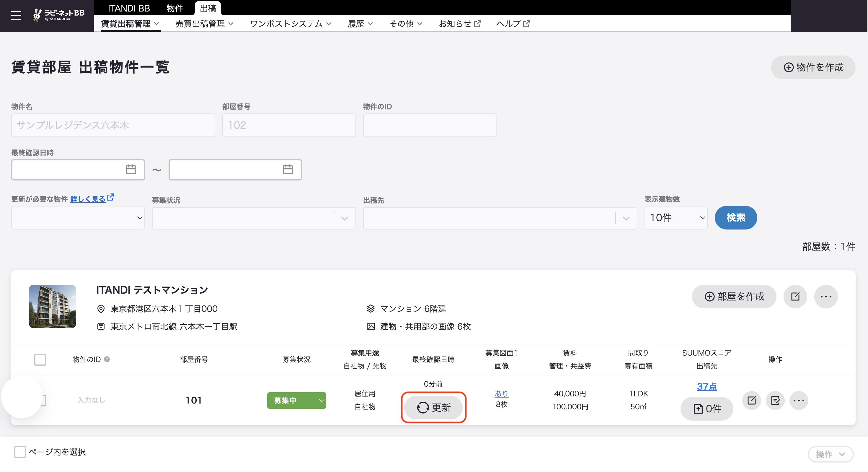868x472 pixels.
Task: Click 入力なし property ID cell
Action: 91,400
